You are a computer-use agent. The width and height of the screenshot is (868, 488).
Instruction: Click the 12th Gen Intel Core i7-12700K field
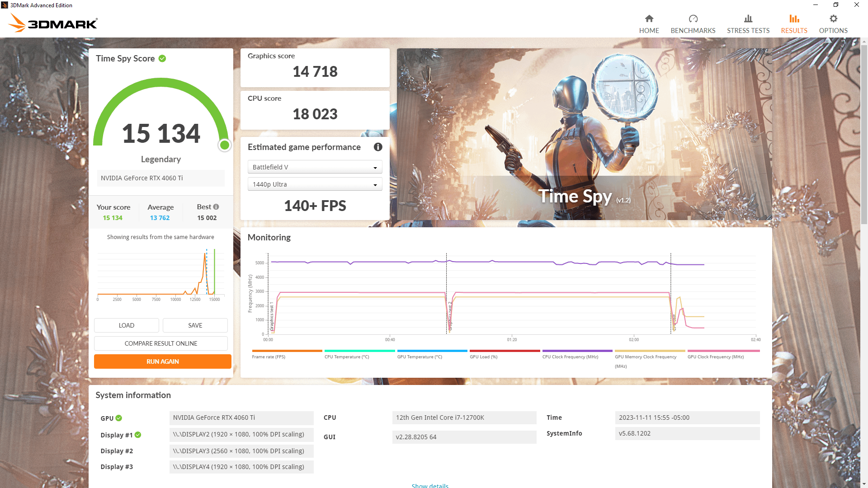pyautogui.click(x=464, y=418)
